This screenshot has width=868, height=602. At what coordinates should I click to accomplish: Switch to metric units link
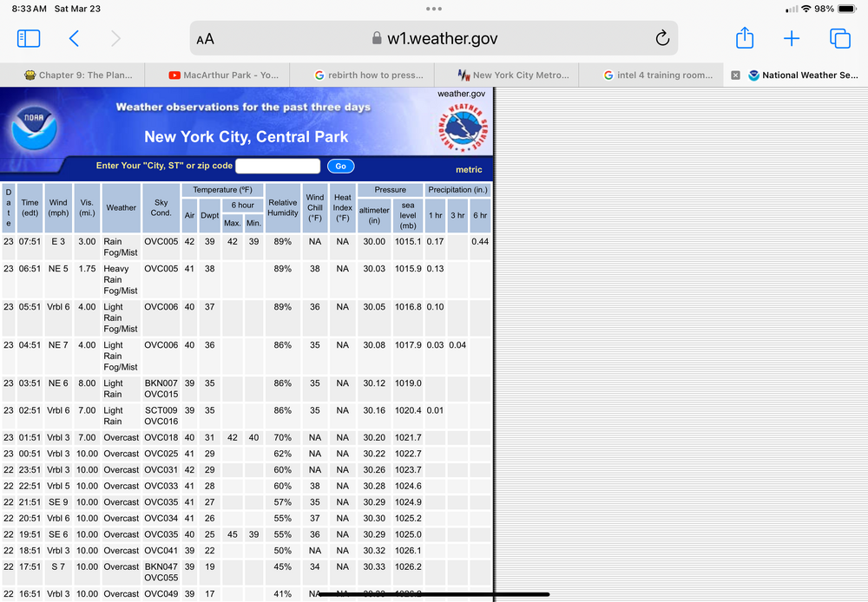click(469, 170)
